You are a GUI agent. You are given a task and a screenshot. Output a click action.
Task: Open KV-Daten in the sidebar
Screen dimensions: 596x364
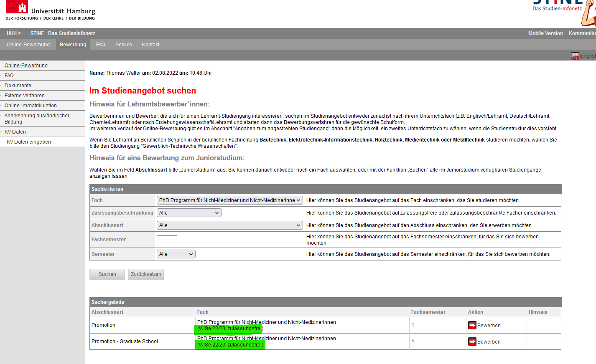coord(15,132)
